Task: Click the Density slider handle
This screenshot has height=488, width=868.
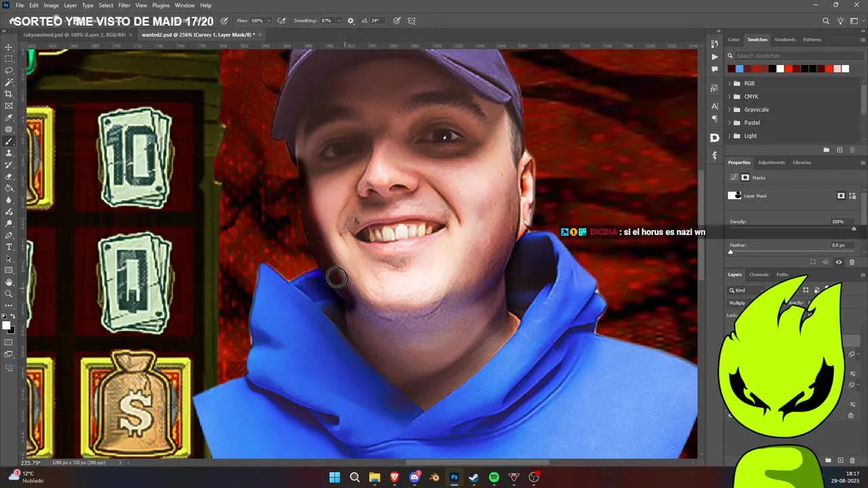Action: (854, 228)
